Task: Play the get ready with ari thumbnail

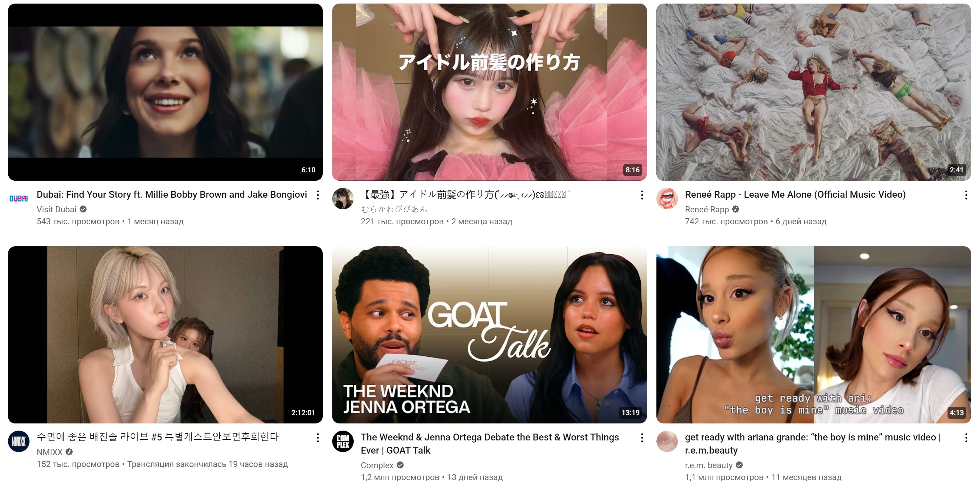Action: [x=813, y=335]
